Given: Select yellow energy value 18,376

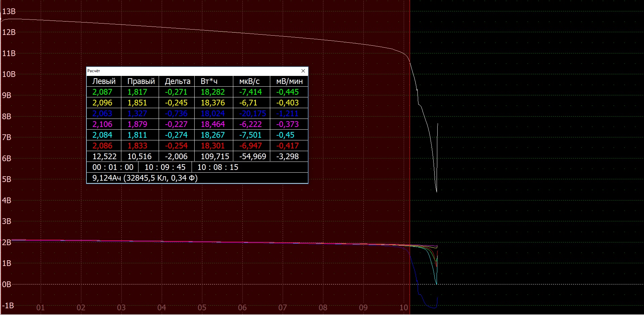Looking at the screenshot, I should (213, 103).
